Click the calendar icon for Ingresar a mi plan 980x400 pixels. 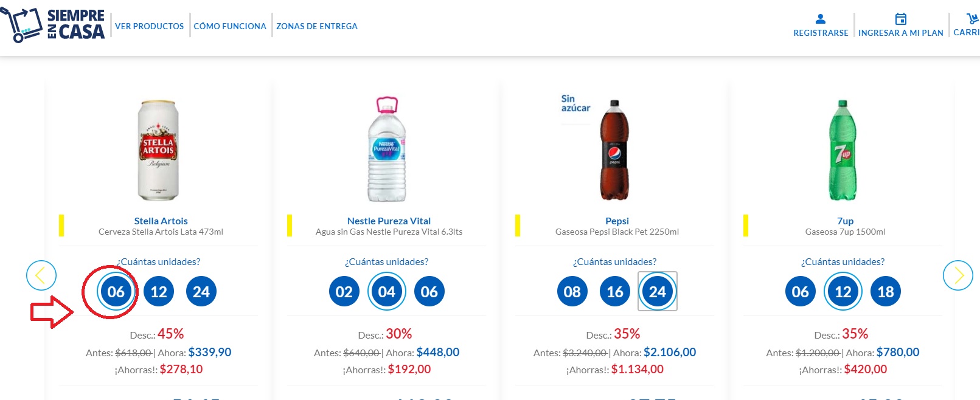pos(900,19)
